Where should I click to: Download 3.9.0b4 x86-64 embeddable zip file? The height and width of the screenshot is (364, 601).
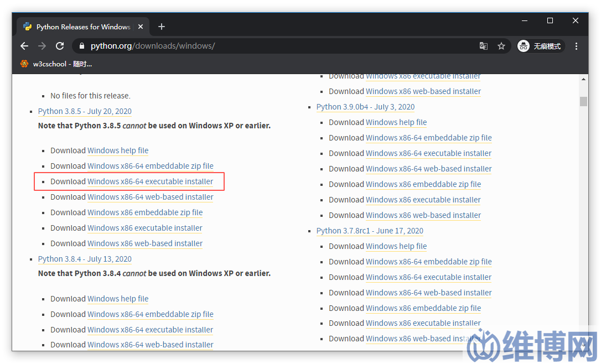(x=428, y=138)
